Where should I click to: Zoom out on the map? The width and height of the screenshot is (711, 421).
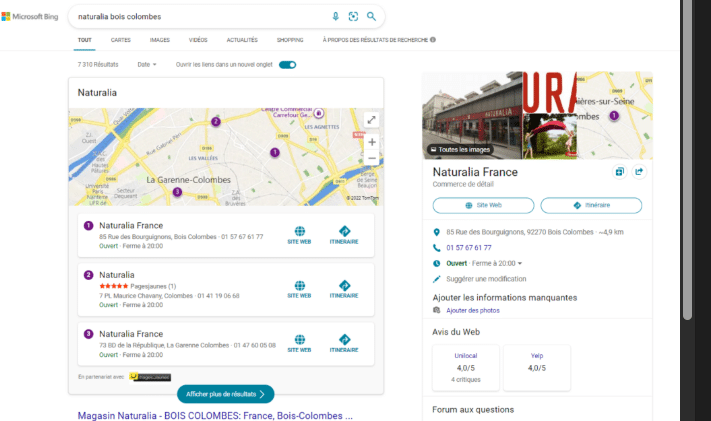pyautogui.click(x=372, y=158)
